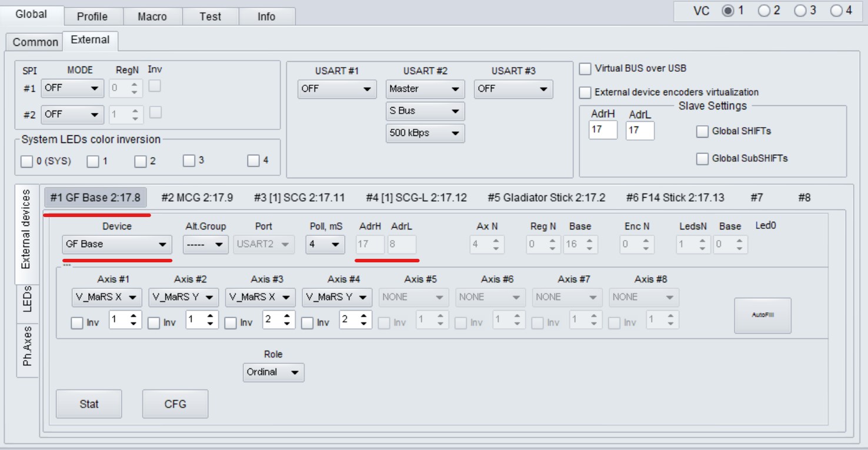The height and width of the screenshot is (450, 868).
Task: Expand the 500 kBps baud rate dropdown
Action: [x=425, y=133]
